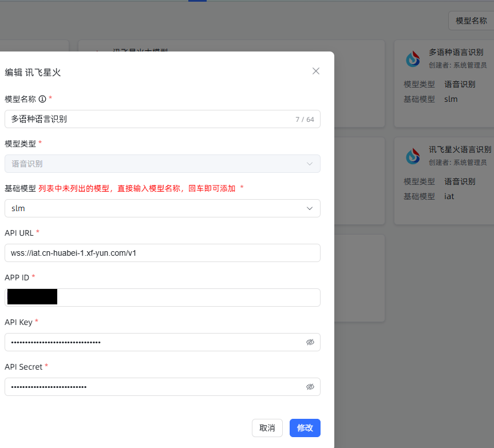Click the info icon beside 模型名称 label
Viewport: 494px width, 448px height.
42,99
